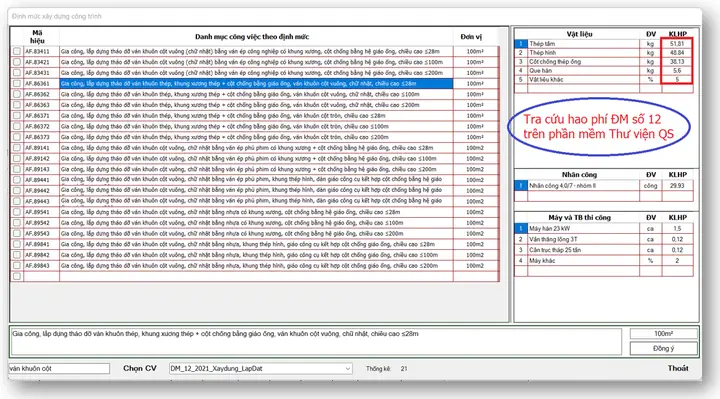Open the DM_12_2021_Xaydung_LapDat dropdown

point(260,368)
